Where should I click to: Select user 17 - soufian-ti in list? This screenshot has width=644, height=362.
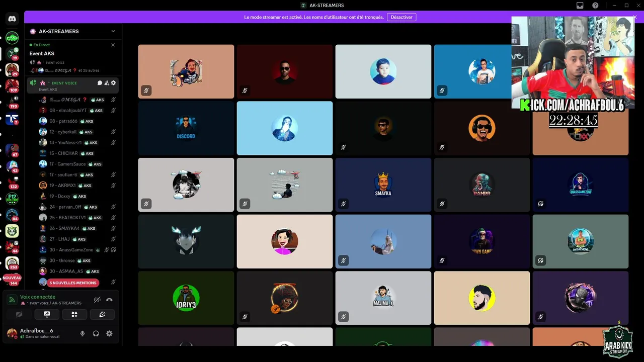click(77, 175)
